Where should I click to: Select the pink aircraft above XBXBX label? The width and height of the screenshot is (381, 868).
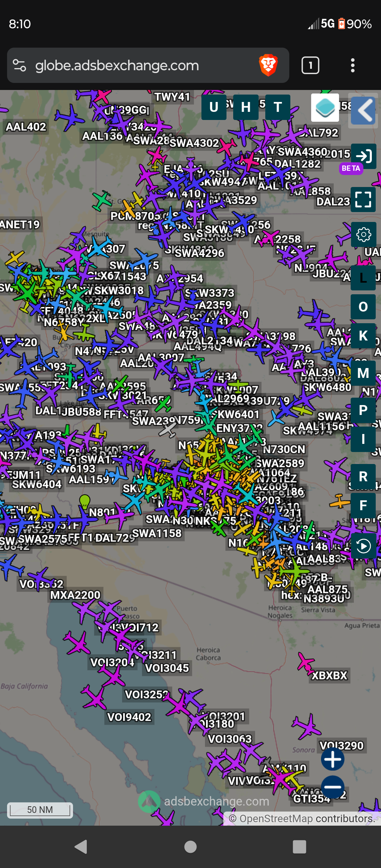click(306, 663)
